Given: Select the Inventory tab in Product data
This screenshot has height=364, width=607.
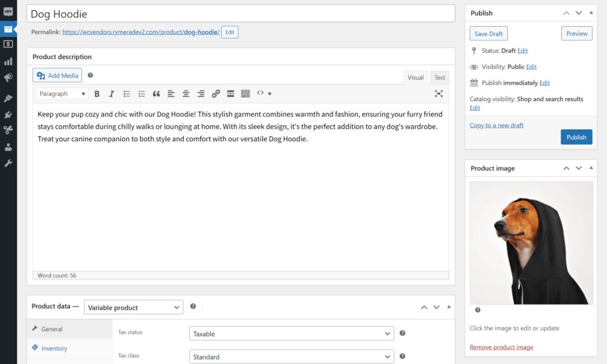Looking at the screenshot, I should pyautogui.click(x=54, y=349).
